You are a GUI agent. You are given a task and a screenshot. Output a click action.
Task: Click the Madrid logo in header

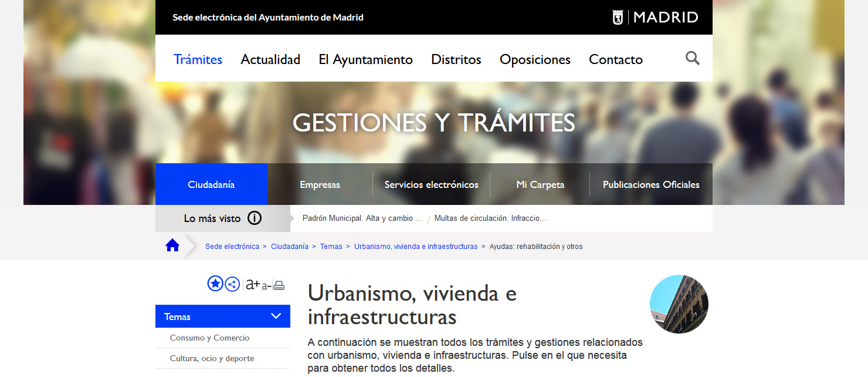tap(655, 17)
